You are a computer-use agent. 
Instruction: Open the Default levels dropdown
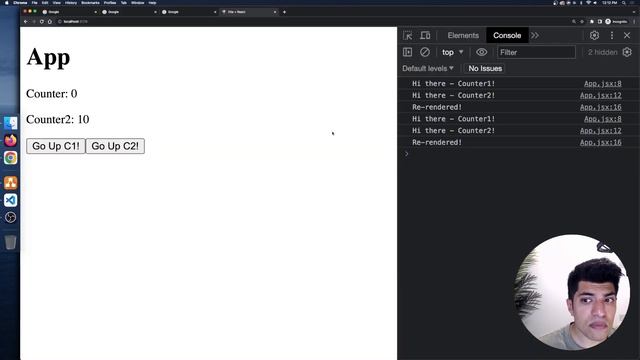point(428,69)
